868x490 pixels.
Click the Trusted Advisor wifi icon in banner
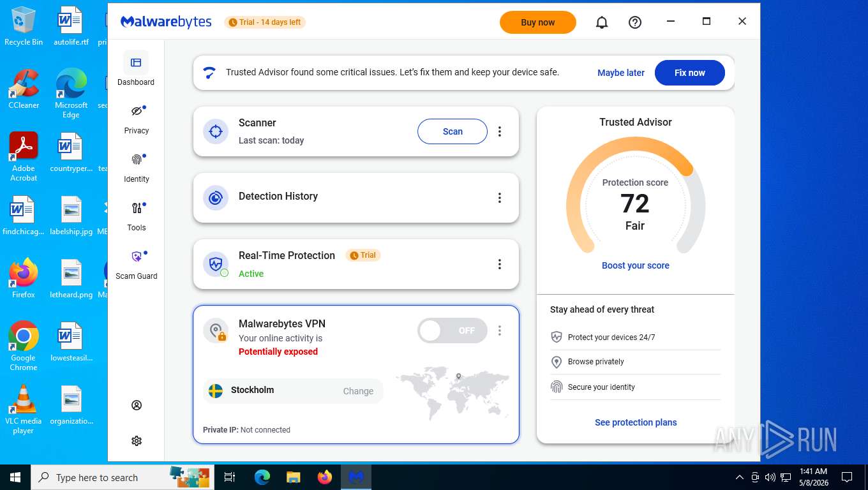point(209,73)
